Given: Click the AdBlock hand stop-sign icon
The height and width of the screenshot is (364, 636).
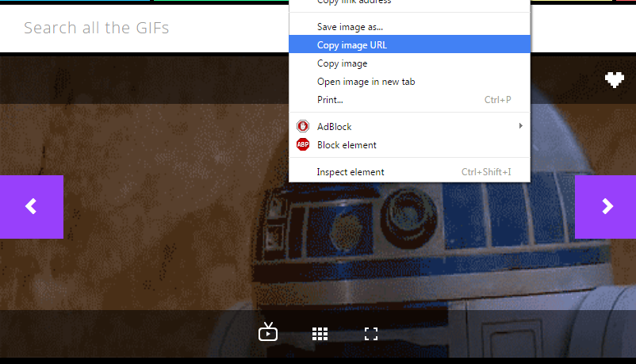Looking at the screenshot, I should pos(302,126).
